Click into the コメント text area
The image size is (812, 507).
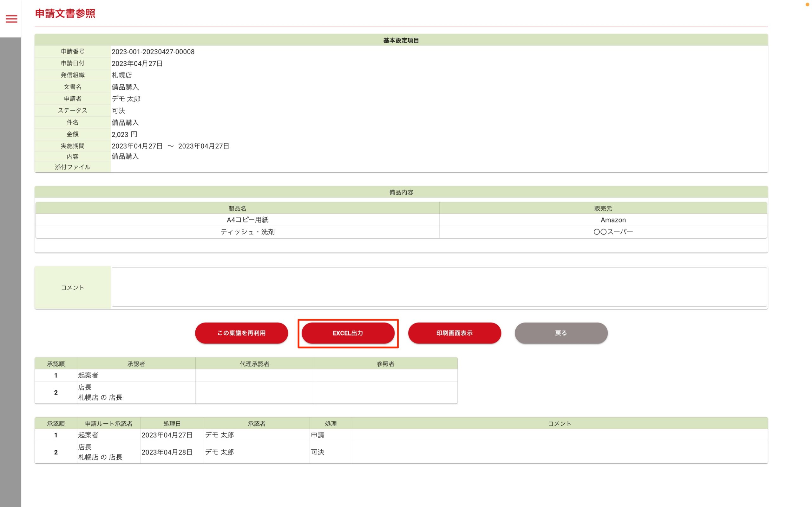click(x=439, y=287)
